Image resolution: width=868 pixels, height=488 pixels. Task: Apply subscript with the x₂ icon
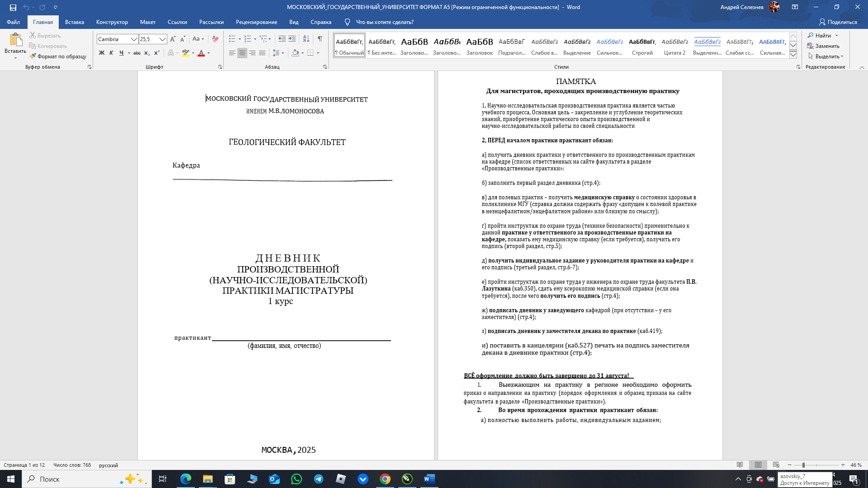point(147,53)
